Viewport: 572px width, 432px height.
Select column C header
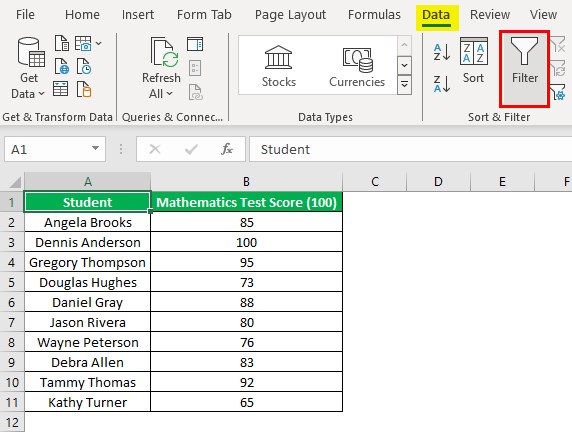click(x=375, y=181)
